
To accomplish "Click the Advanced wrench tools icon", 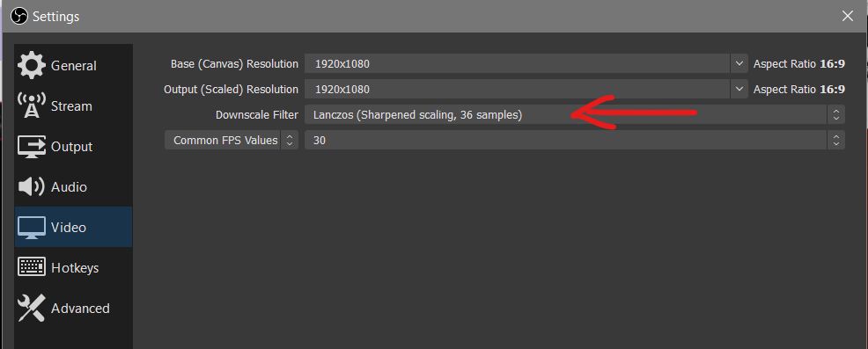I will tap(32, 308).
